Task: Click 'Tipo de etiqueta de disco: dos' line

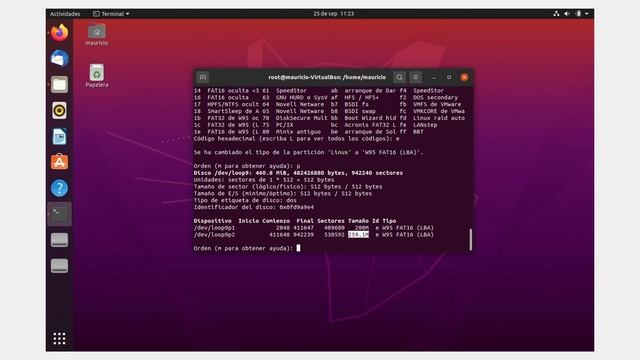Action: click(x=245, y=200)
